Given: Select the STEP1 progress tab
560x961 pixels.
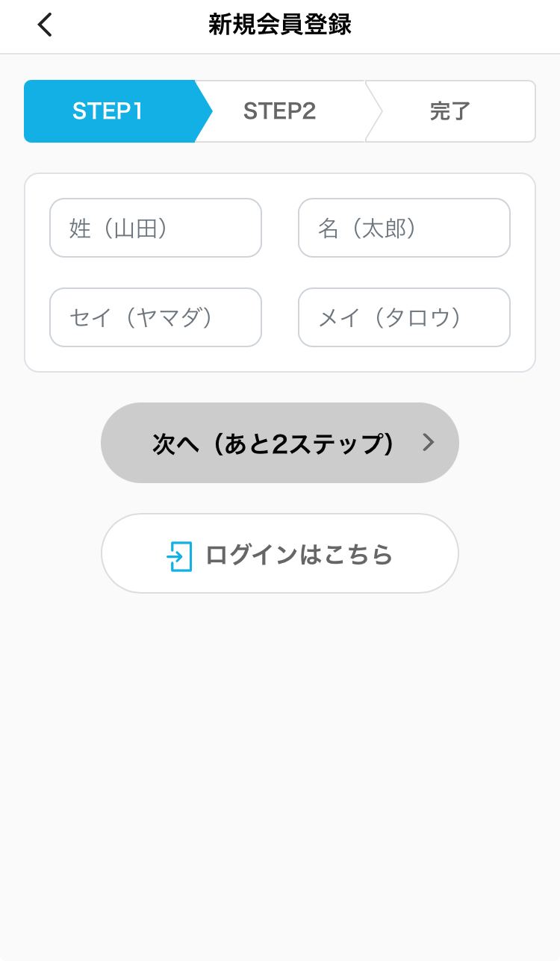Looking at the screenshot, I should pos(108,111).
